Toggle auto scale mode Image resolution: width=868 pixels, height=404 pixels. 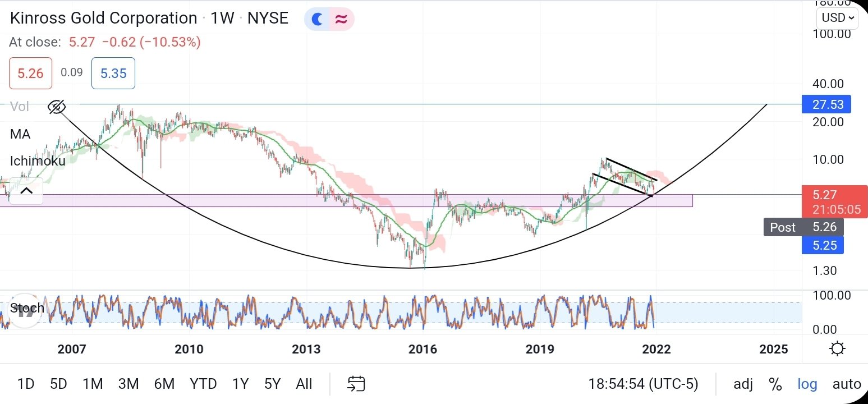[847, 384]
